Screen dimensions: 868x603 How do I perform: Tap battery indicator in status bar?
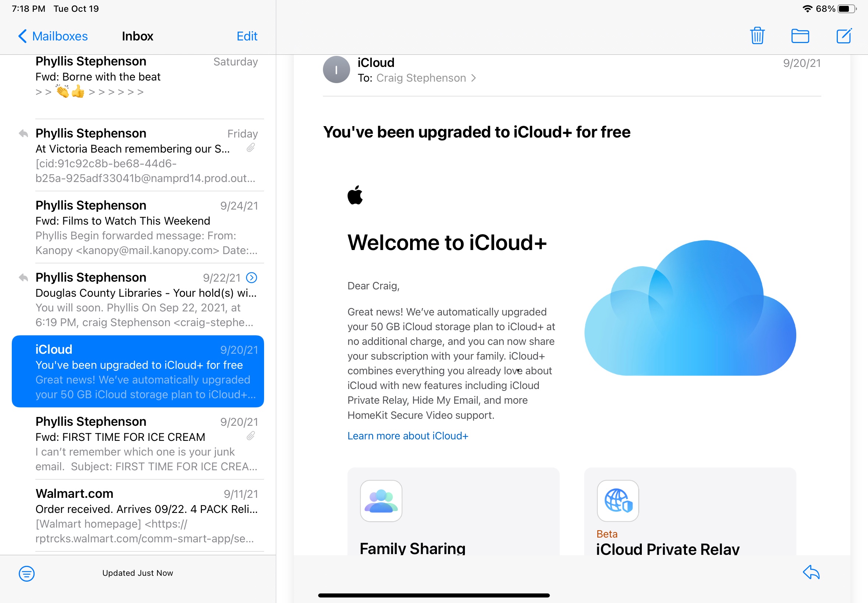pos(847,9)
